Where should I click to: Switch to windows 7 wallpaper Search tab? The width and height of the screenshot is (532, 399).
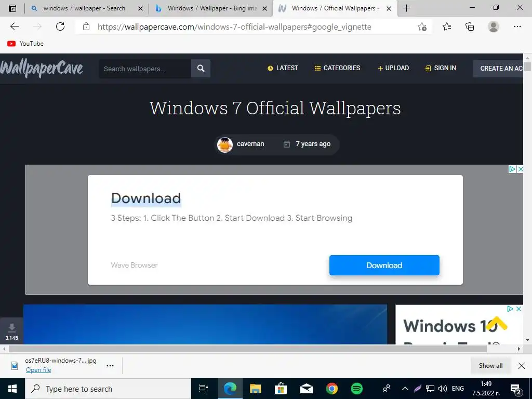pyautogui.click(x=84, y=8)
